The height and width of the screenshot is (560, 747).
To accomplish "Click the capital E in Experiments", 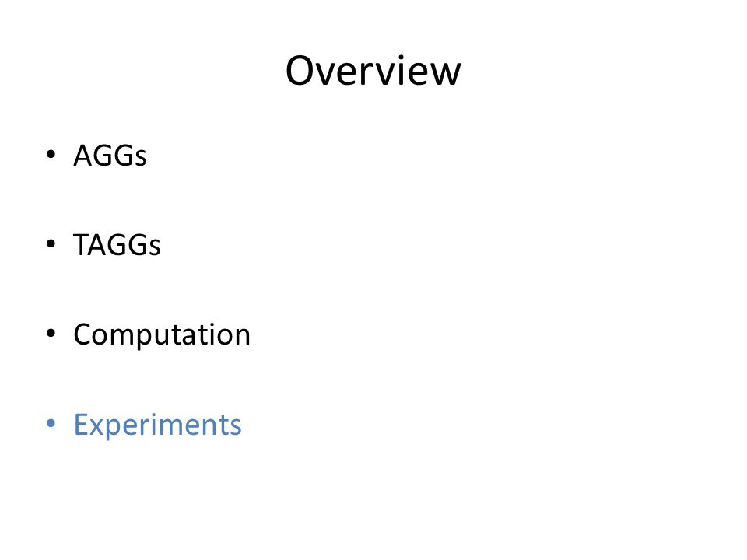I will (x=80, y=425).
